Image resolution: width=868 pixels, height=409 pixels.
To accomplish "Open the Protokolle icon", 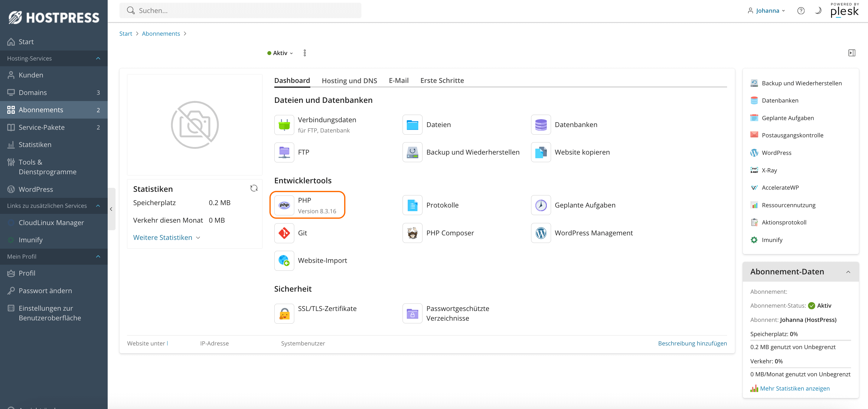I will (413, 205).
